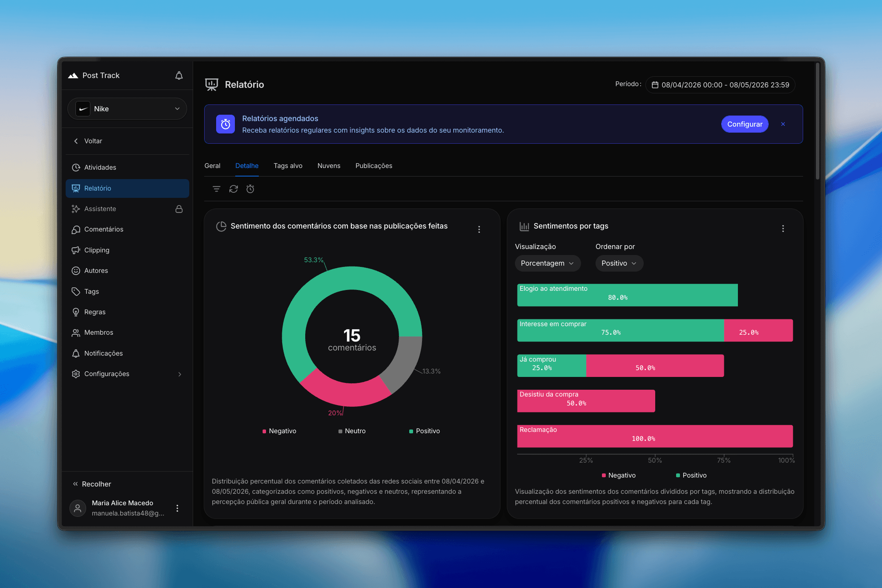
Task: Expand the Nike workspace selector
Action: click(127, 109)
